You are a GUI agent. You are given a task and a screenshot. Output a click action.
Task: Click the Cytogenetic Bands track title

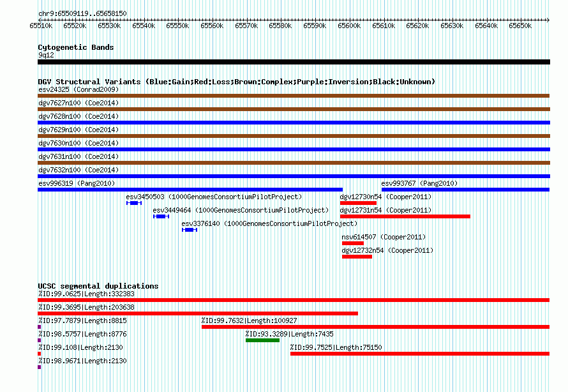(76, 47)
